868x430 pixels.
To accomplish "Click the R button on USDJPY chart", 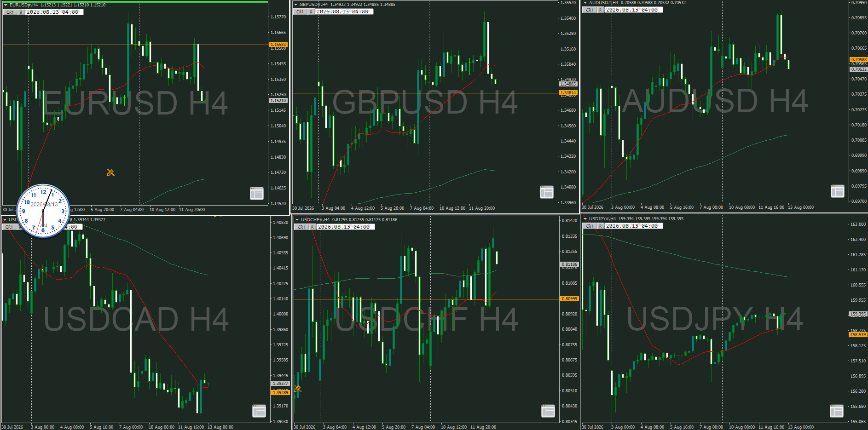I will click(601, 226).
